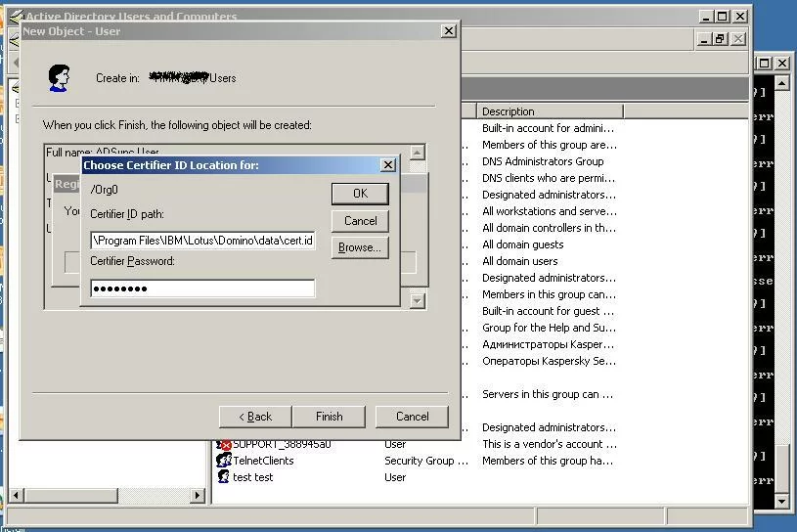
Task: Cancel the Choose Certifier ID Location dialog
Action: click(x=360, y=221)
